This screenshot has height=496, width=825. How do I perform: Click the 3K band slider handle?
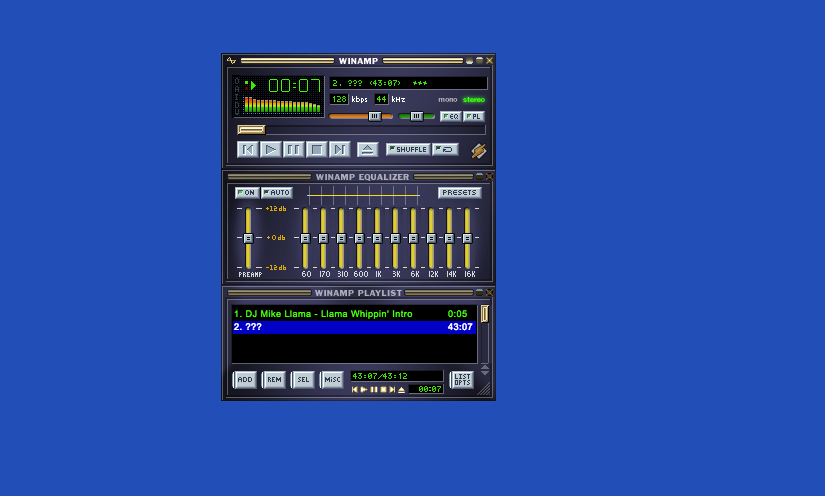(395, 238)
